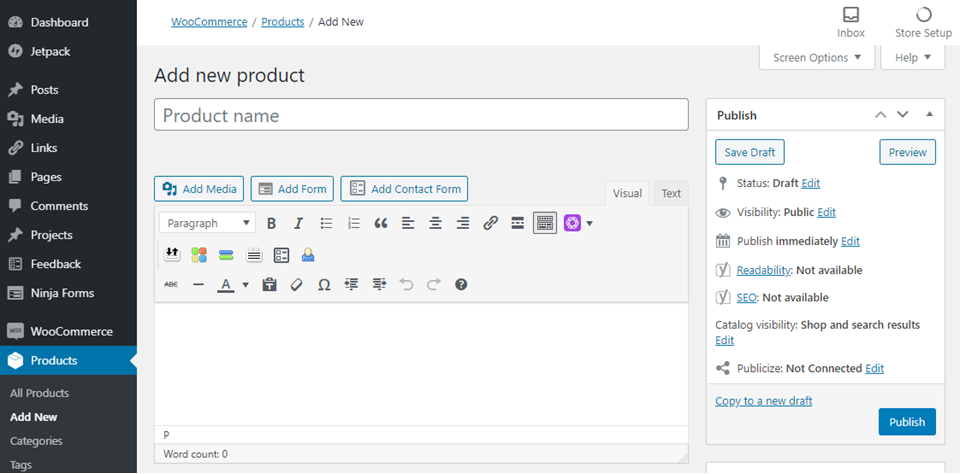Click the tabbed lines toolbar icon
Viewport: 960px width, 474px height.
(x=254, y=255)
